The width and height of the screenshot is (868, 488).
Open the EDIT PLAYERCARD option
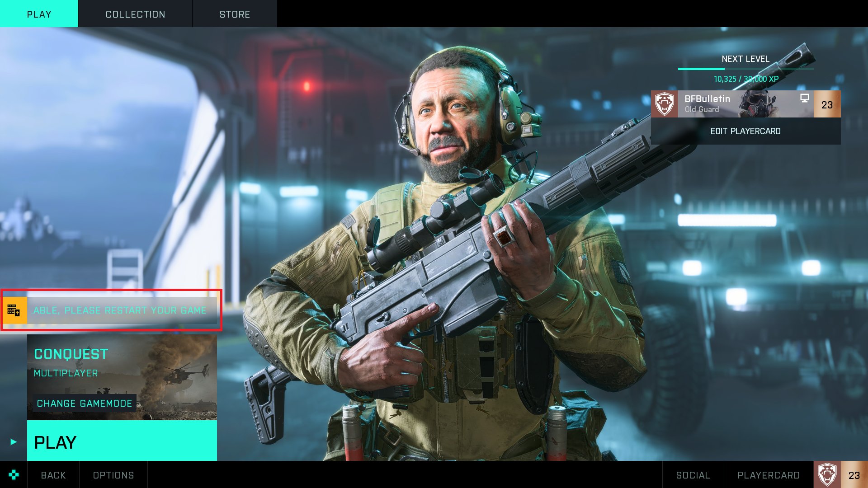(x=746, y=131)
